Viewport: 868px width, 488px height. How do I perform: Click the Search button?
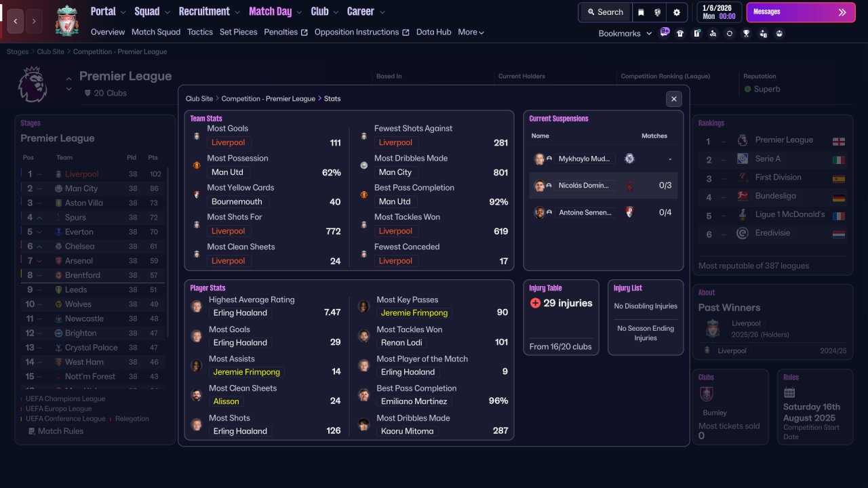tap(605, 12)
